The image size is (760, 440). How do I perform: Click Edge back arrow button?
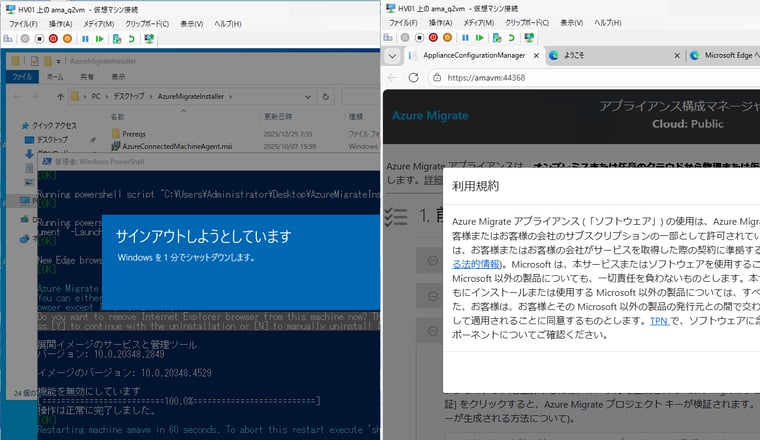(x=392, y=78)
